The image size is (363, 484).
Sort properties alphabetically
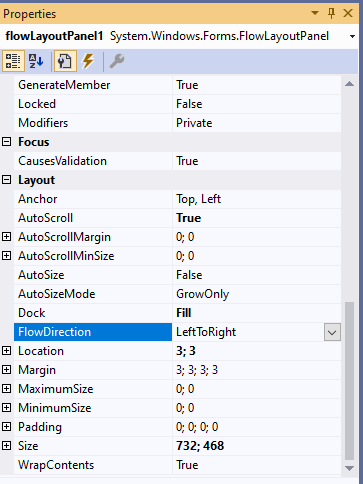(36, 61)
